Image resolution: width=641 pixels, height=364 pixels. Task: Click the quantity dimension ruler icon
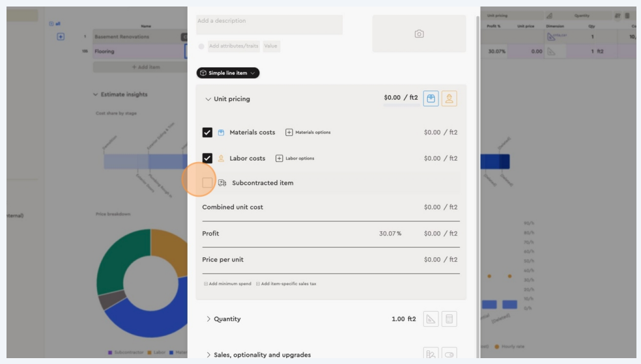[x=431, y=319]
